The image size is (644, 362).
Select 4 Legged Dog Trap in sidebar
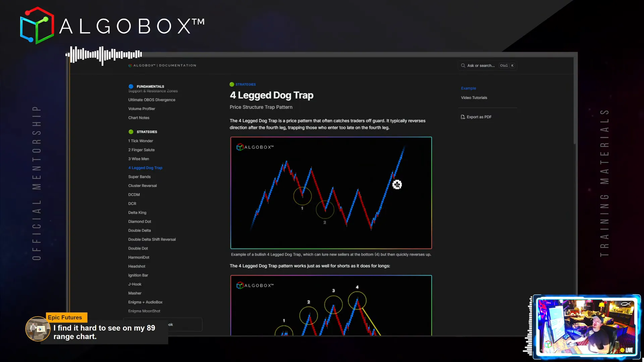tap(145, 168)
